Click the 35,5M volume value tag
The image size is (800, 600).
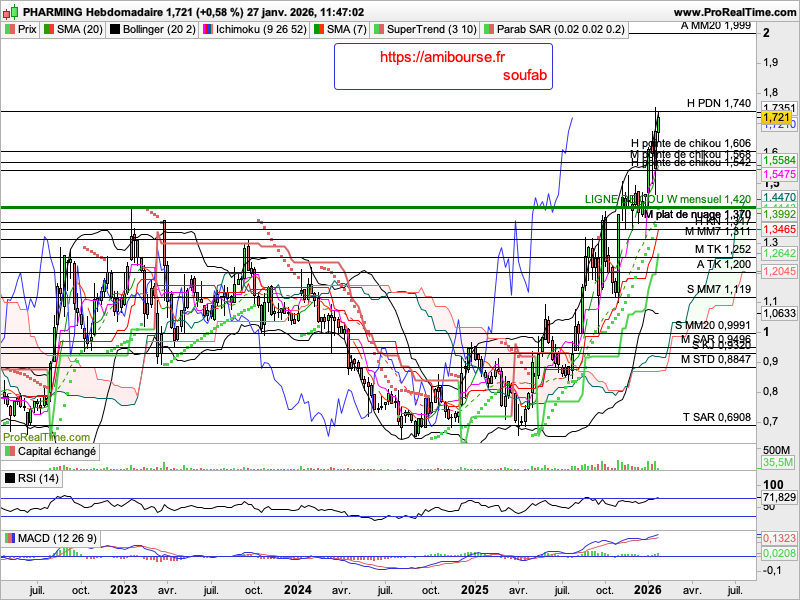[x=778, y=463]
